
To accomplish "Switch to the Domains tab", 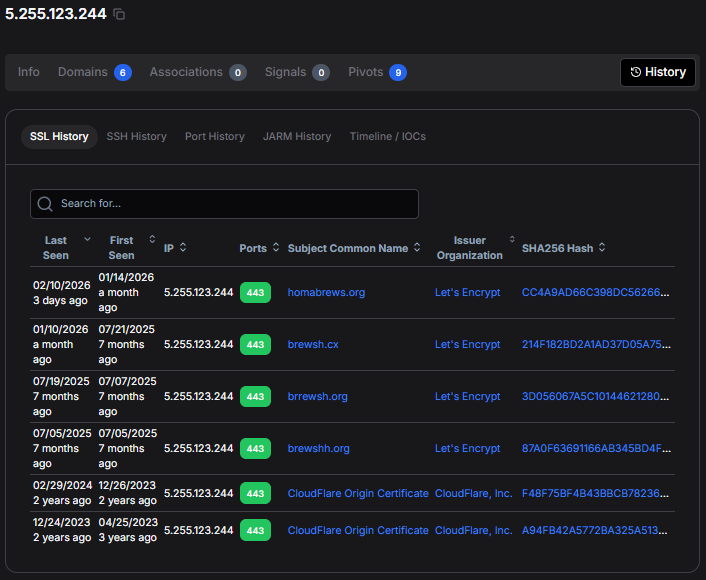I will pos(82,72).
